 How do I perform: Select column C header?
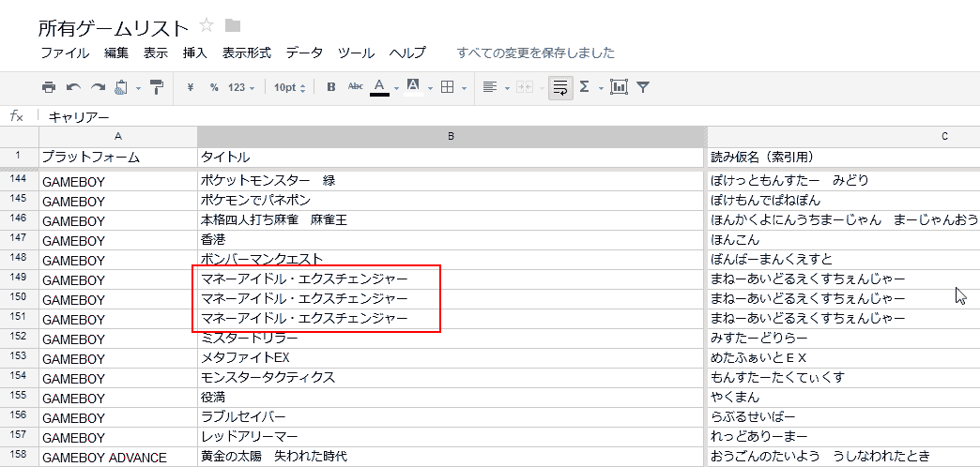click(843, 136)
